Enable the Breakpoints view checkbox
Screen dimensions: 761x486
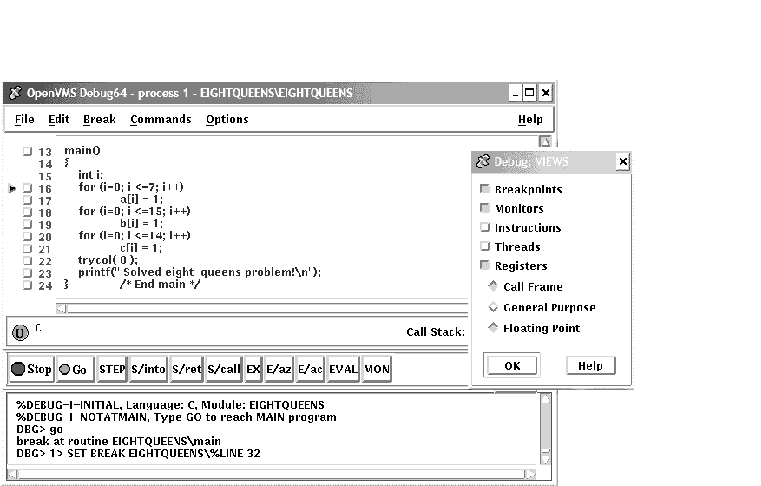click(x=485, y=190)
